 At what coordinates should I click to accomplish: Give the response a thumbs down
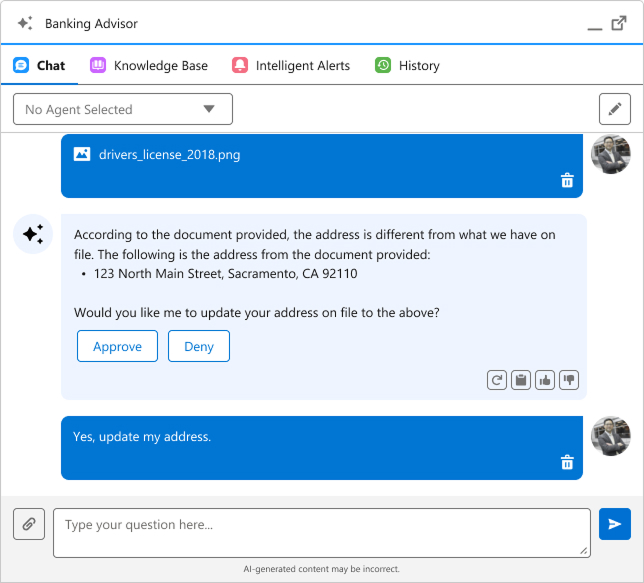click(569, 380)
